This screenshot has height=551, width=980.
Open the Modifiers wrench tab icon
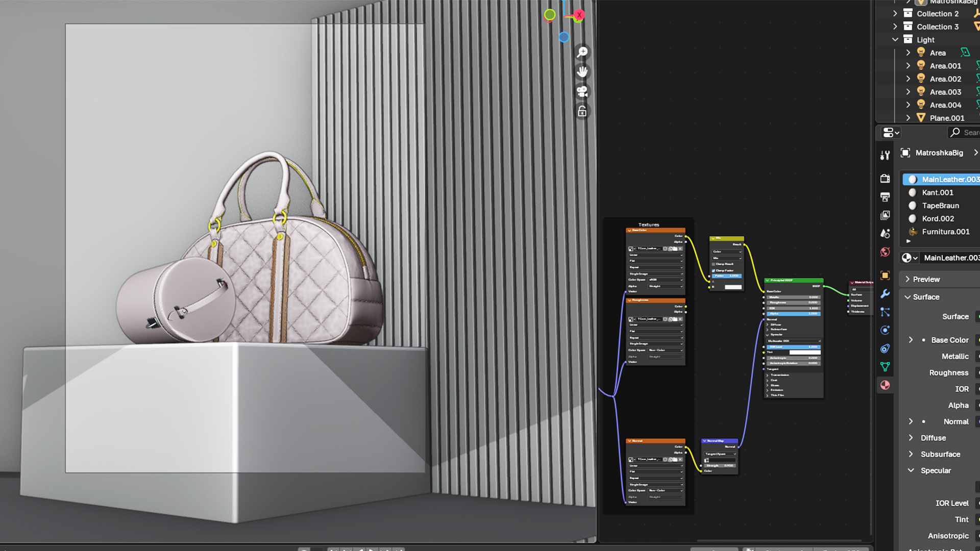click(x=885, y=294)
